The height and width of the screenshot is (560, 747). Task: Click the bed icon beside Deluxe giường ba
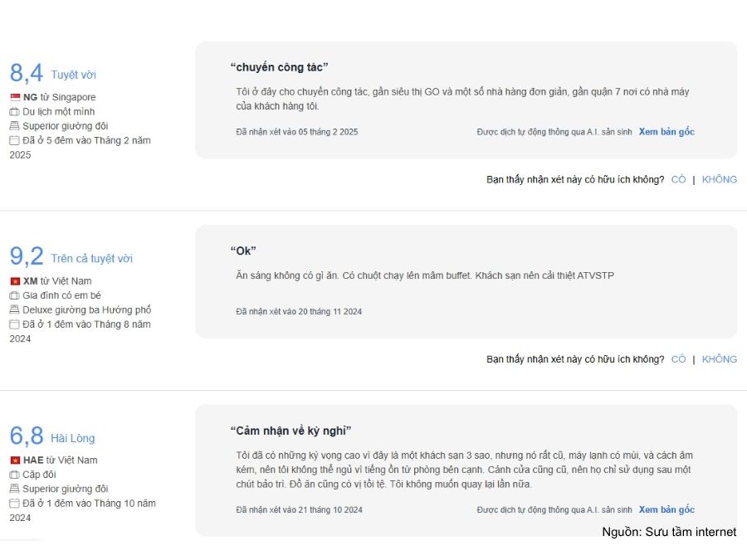tap(14, 310)
